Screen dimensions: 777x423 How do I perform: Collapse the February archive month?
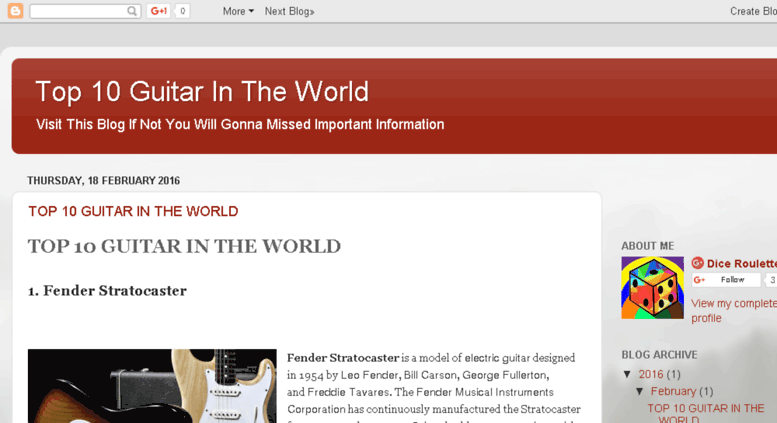640,391
